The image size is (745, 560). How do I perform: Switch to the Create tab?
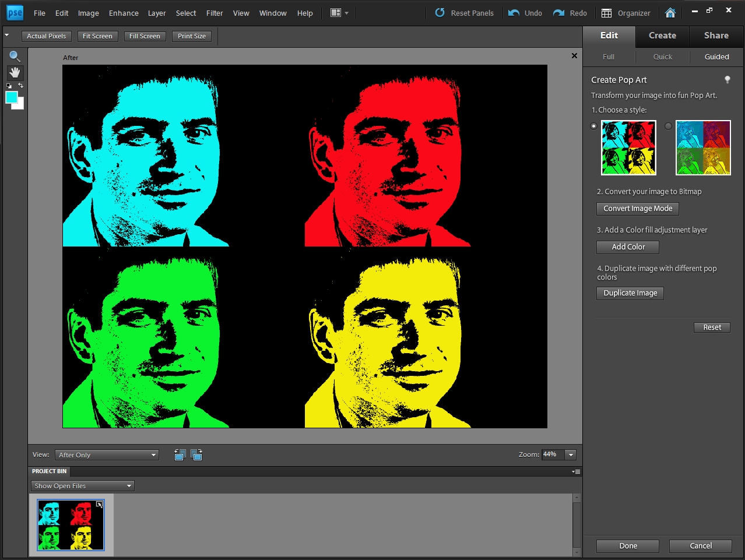(662, 36)
